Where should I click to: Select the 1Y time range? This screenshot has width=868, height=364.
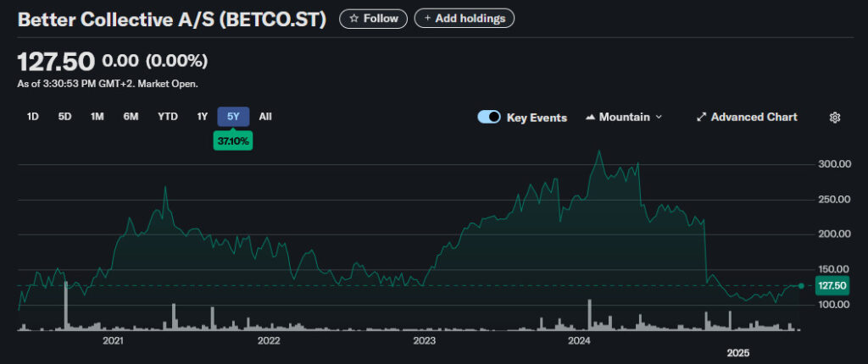pyautogui.click(x=202, y=117)
